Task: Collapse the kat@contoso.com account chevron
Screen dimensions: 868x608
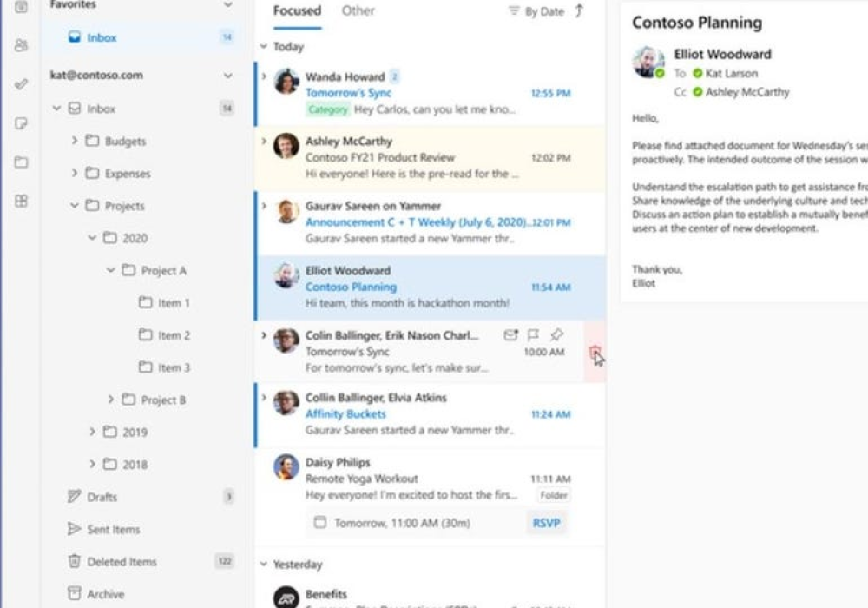Action: [x=227, y=76]
